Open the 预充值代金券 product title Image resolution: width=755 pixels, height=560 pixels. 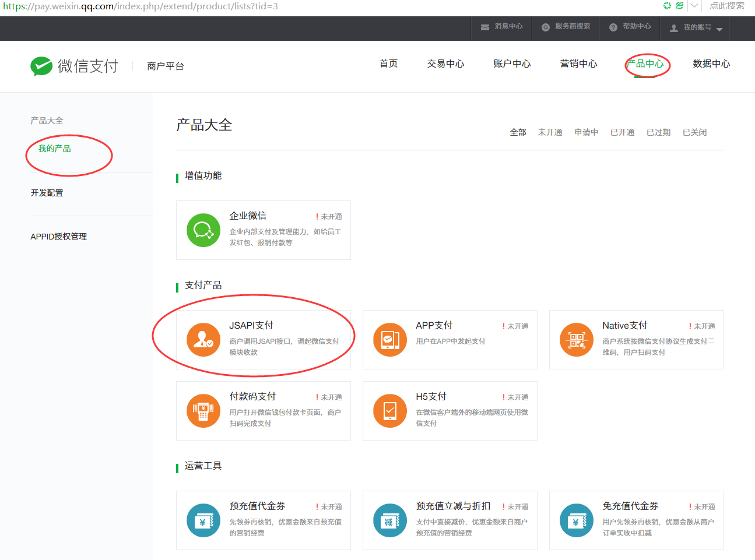(257, 506)
